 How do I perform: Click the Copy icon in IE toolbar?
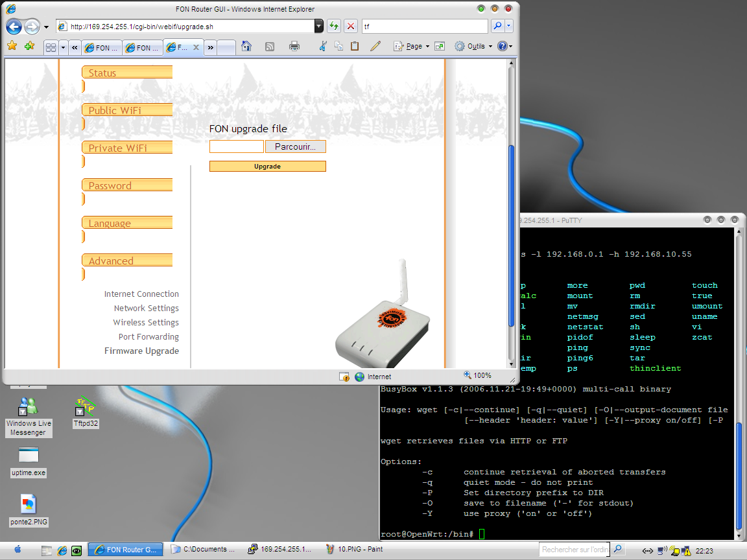[338, 46]
